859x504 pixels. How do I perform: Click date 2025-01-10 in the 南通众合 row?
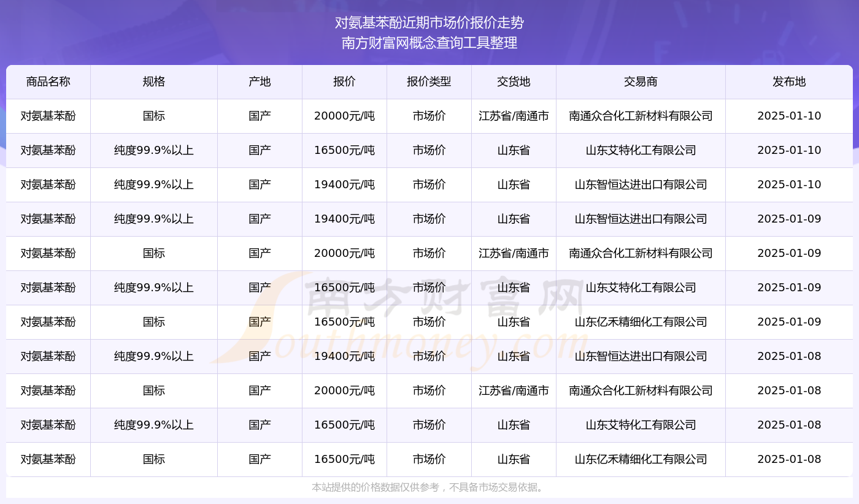click(x=789, y=116)
